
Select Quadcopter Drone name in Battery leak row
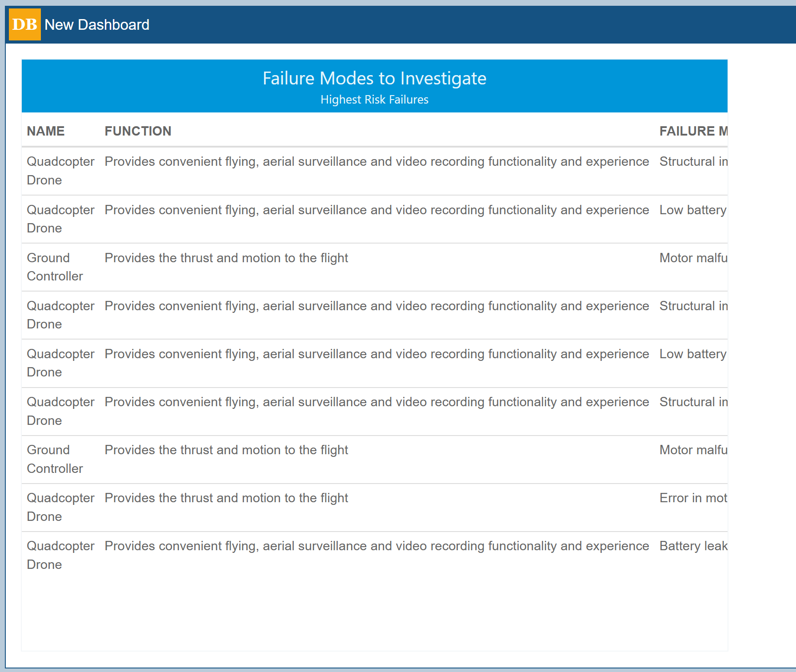(x=60, y=555)
